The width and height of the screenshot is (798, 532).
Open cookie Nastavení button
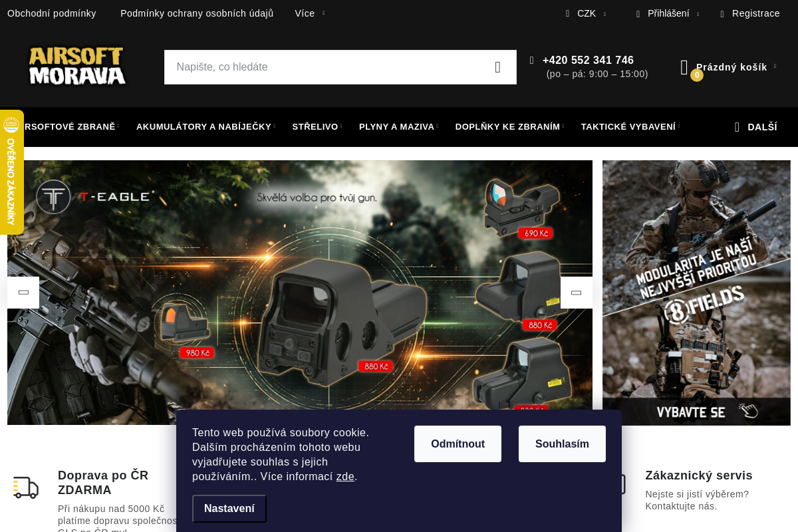[229, 509]
